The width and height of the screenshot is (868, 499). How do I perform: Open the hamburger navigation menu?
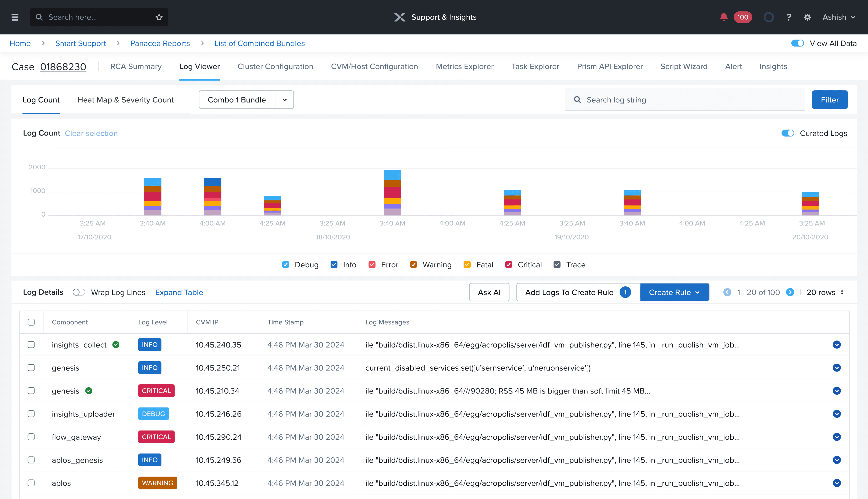[15, 17]
